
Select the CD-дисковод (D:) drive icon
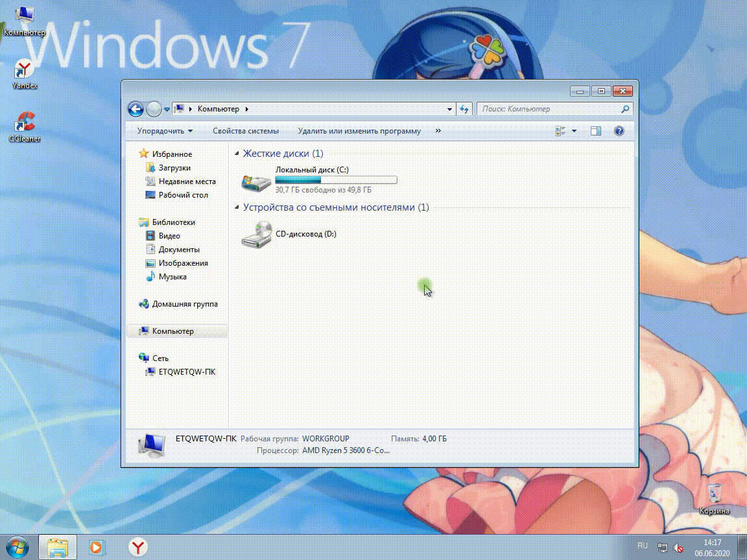point(256,234)
